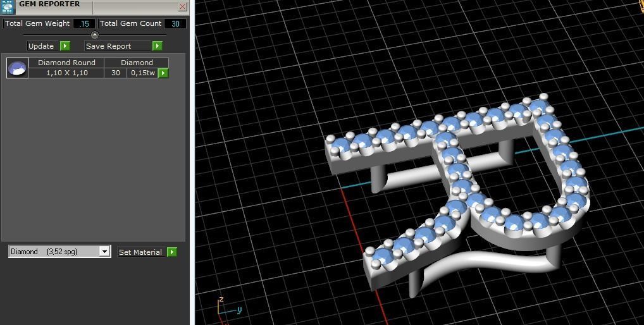The height and width of the screenshot is (325, 644).
Task: Click the Save Report button label
Action: pos(118,46)
